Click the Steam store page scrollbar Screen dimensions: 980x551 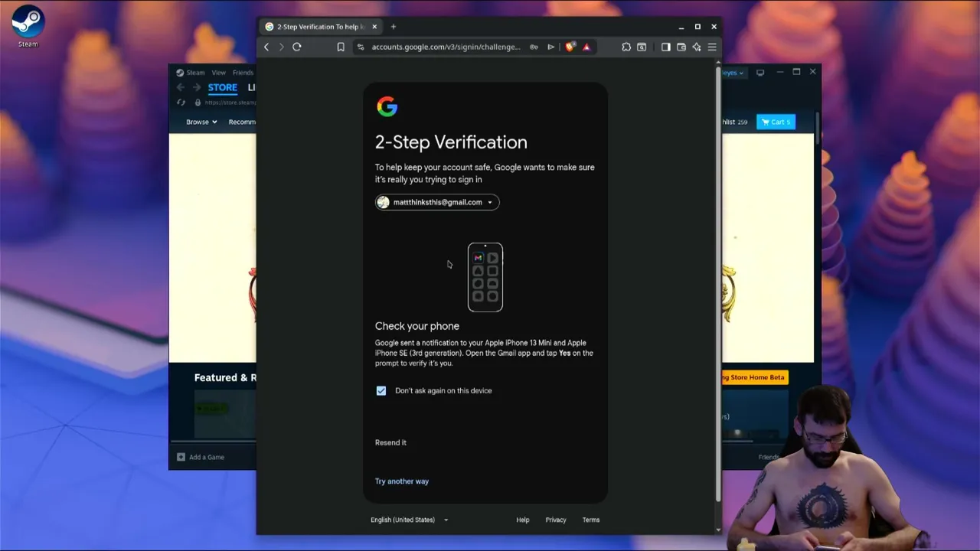click(x=818, y=126)
